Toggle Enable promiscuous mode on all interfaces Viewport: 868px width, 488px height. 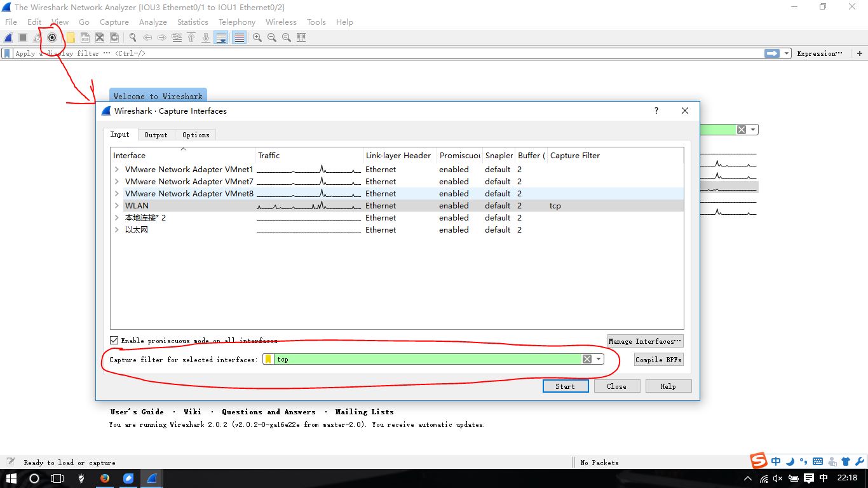(114, 341)
